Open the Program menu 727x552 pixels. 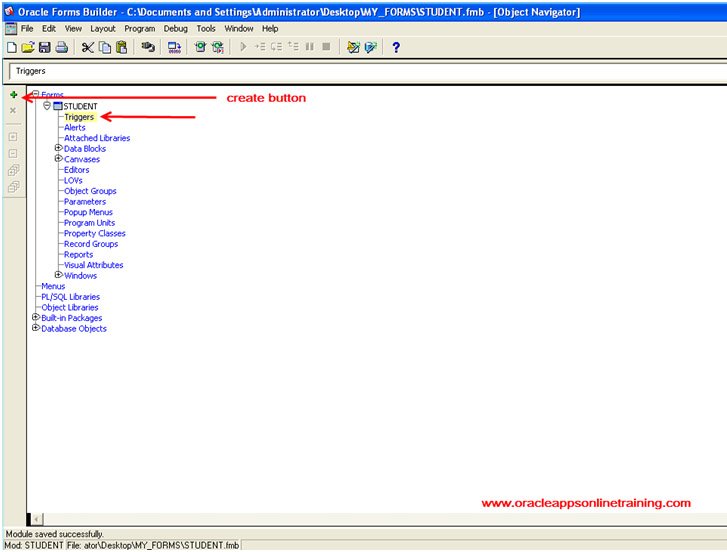click(140, 29)
